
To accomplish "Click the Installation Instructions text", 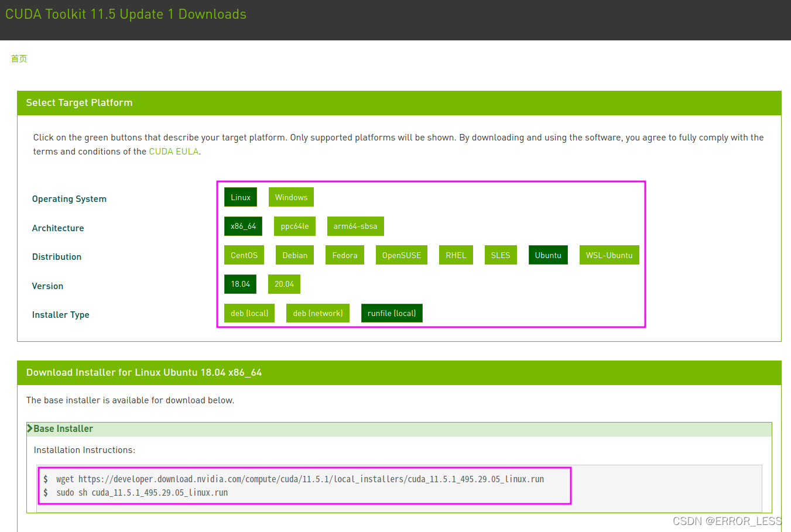I will point(84,450).
